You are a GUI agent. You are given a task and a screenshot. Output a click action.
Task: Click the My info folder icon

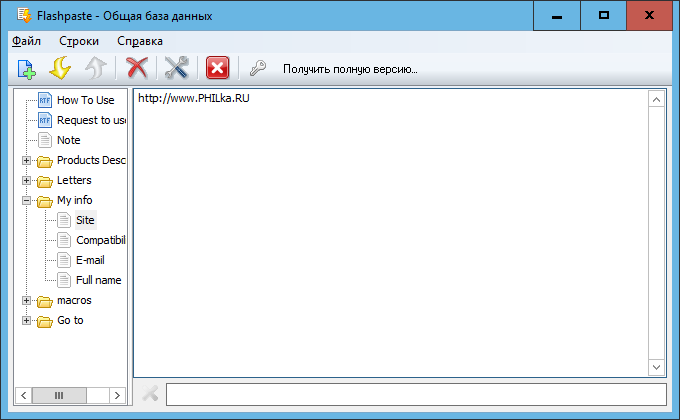45,201
